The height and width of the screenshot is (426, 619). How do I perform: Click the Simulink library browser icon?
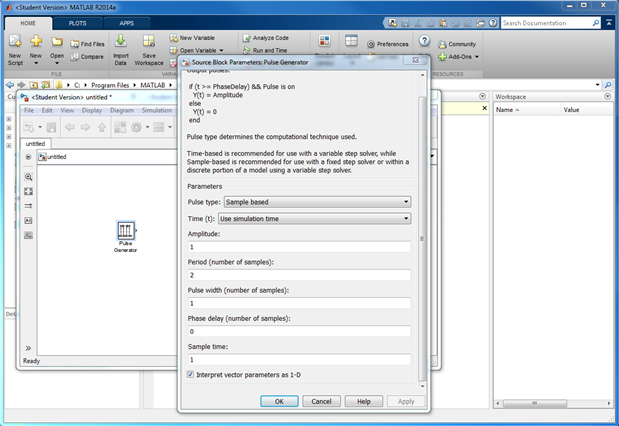click(x=120, y=127)
